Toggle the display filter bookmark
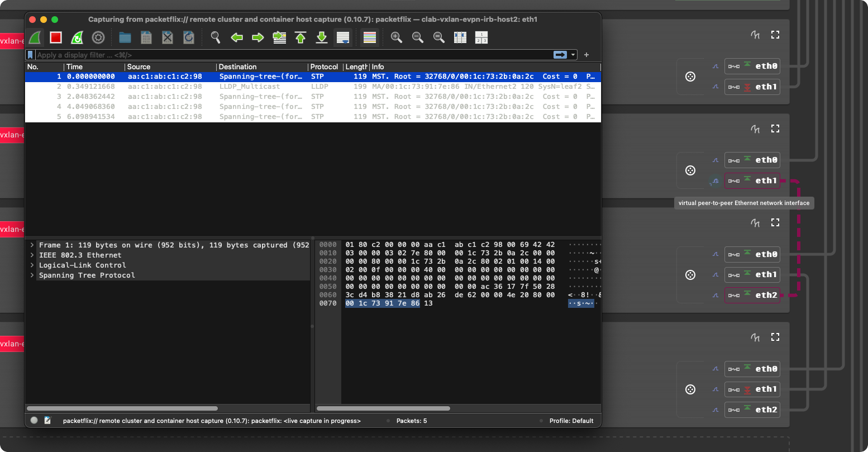This screenshot has width=868, height=452. point(31,55)
